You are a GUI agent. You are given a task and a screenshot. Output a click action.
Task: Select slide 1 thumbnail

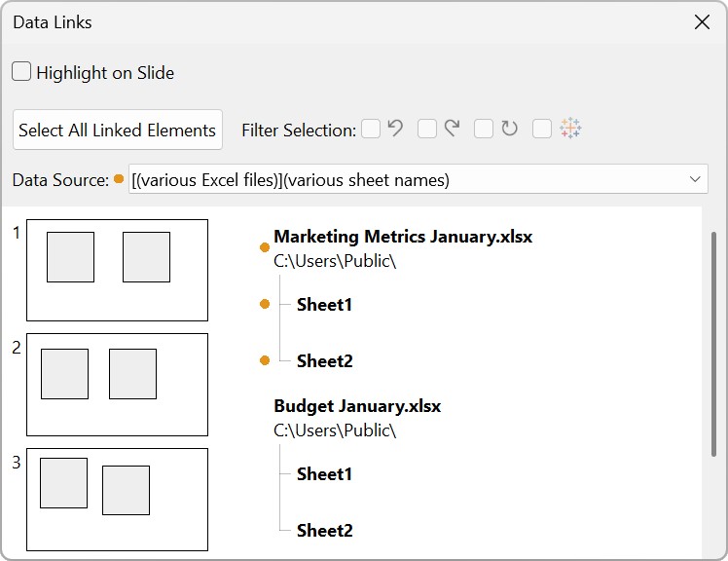click(x=117, y=270)
